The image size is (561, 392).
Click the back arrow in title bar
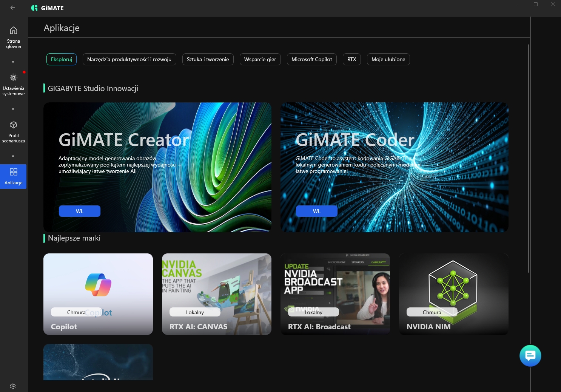click(13, 8)
